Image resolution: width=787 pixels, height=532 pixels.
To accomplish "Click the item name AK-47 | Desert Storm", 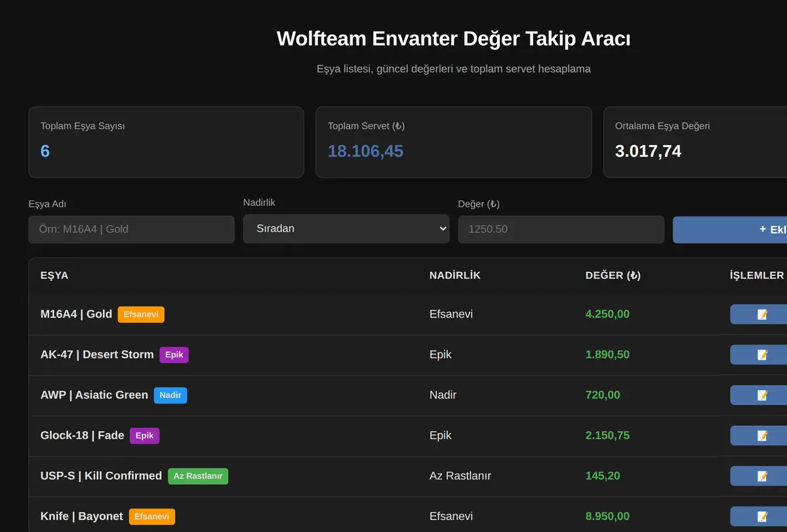I will (97, 355).
